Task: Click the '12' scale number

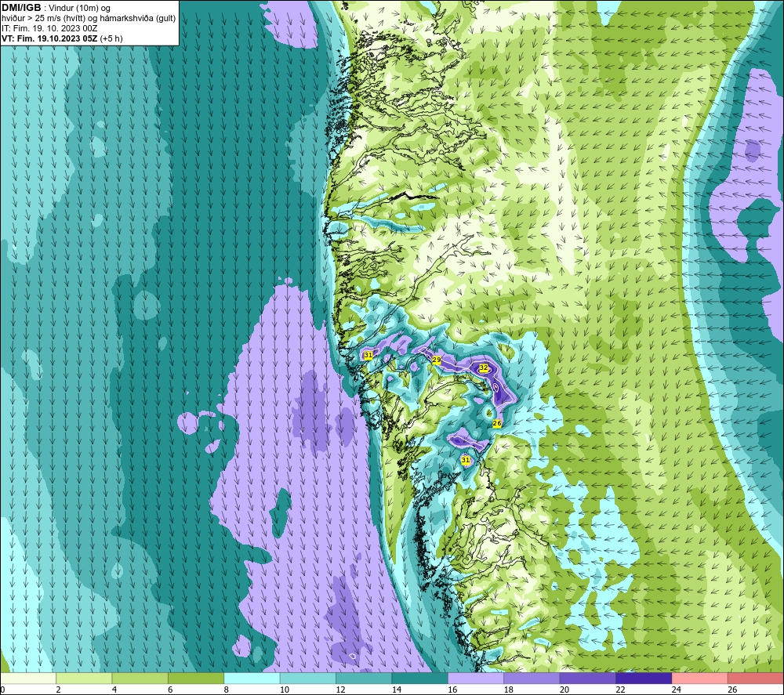Action: coord(340,690)
